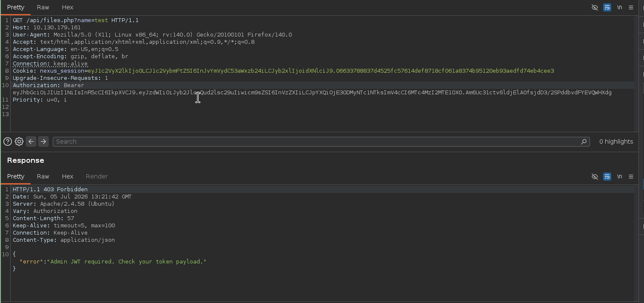Click the magnifier icon in Search field
The height and width of the screenshot is (303, 644).
click(x=584, y=142)
